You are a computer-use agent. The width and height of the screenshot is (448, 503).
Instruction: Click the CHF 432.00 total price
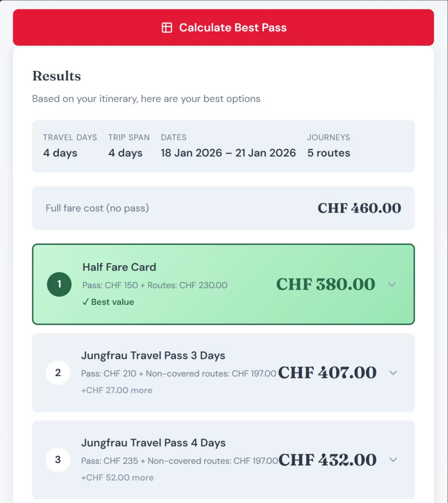coord(327,460)
